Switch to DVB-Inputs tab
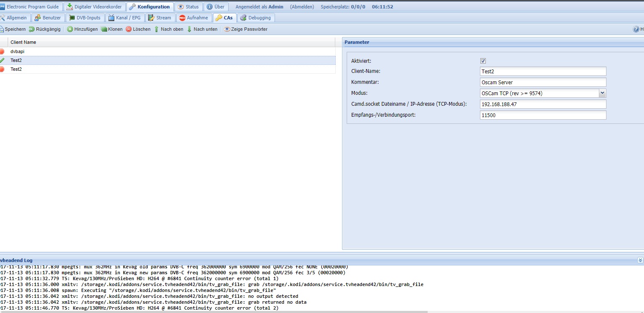This screenshot has width=644, height=313. 85,18
